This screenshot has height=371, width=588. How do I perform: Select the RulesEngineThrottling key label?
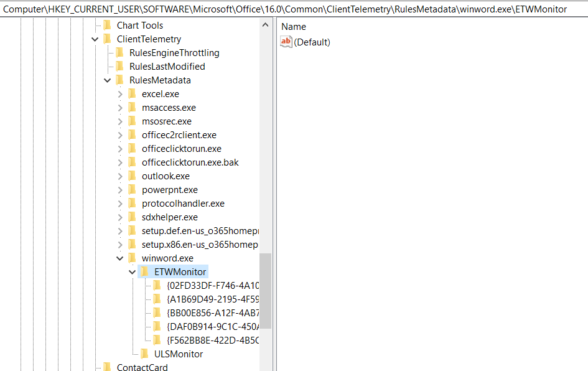click(x=174, y=52)
